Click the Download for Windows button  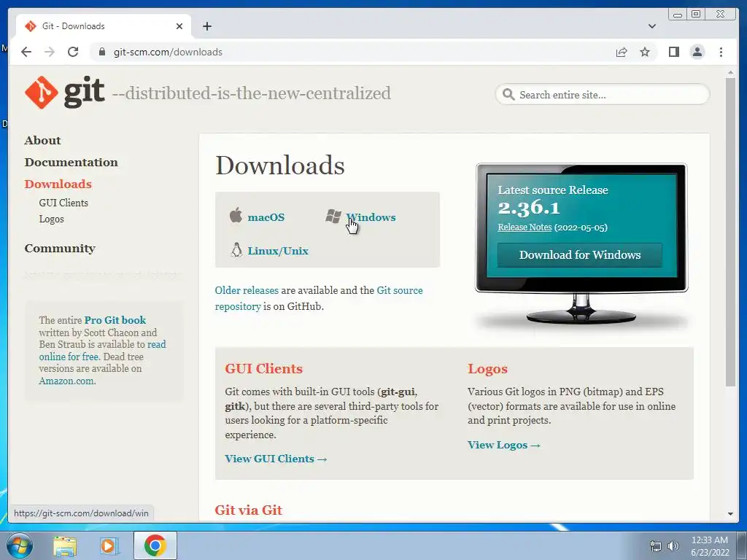[580, 254]
